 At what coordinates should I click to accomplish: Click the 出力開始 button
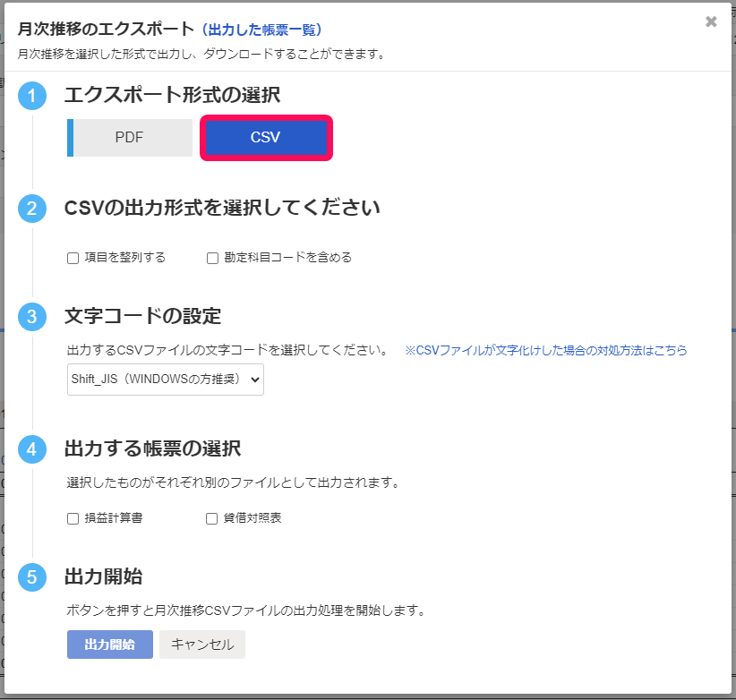110,645
